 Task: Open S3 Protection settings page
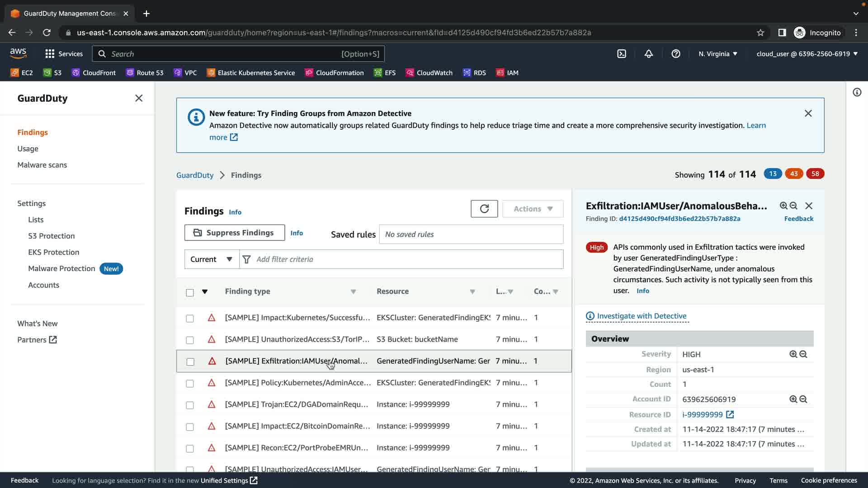(x=51, y=236)
